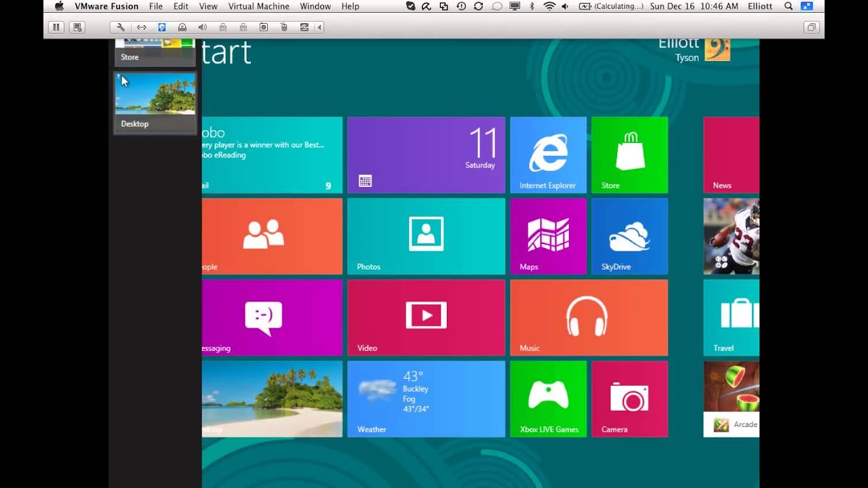Click the CD/DVD drive toolbar icon
Screen dimensions: 868x488
click(182, 27)
